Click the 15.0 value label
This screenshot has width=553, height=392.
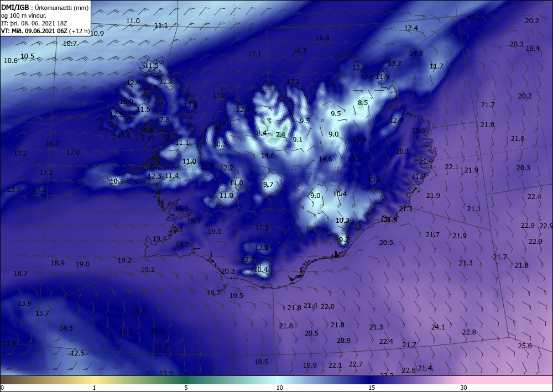point(181,208)
